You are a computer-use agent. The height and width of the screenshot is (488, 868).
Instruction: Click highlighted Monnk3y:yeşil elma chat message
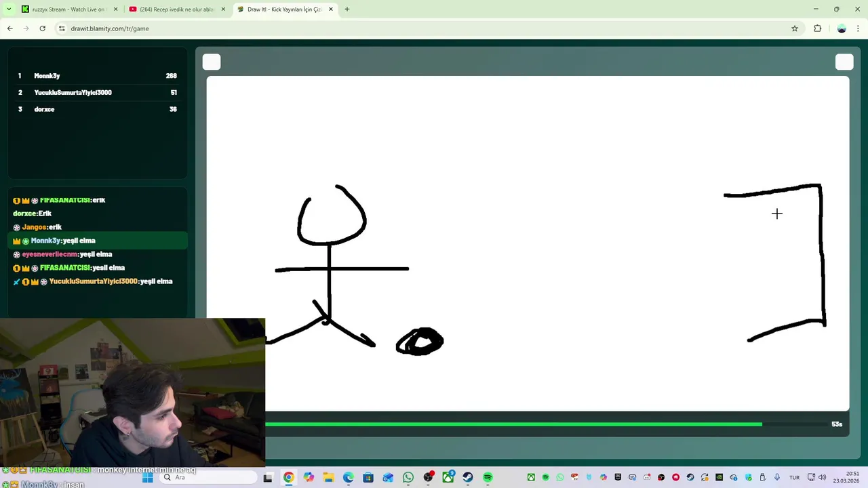tap(98, 241)
